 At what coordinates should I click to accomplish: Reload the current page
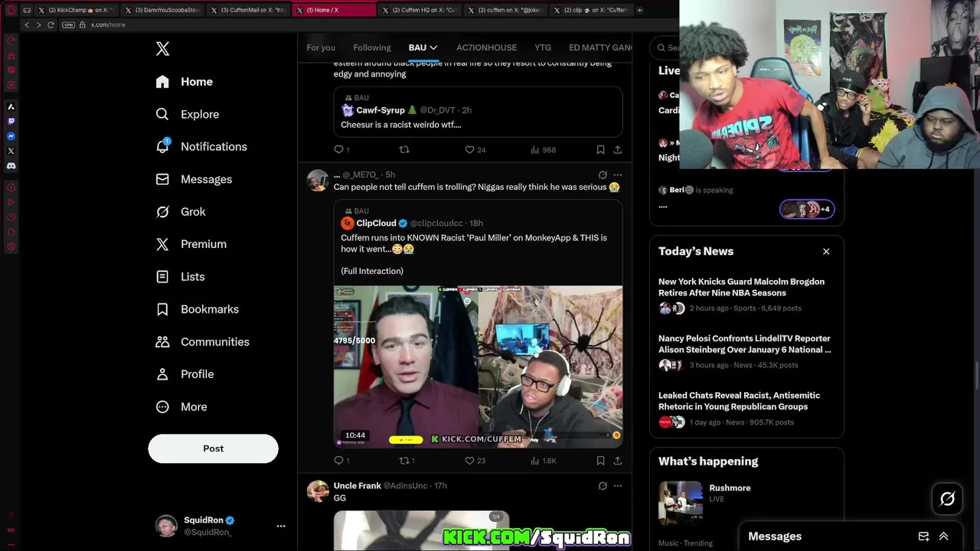(x=51, y=24)
